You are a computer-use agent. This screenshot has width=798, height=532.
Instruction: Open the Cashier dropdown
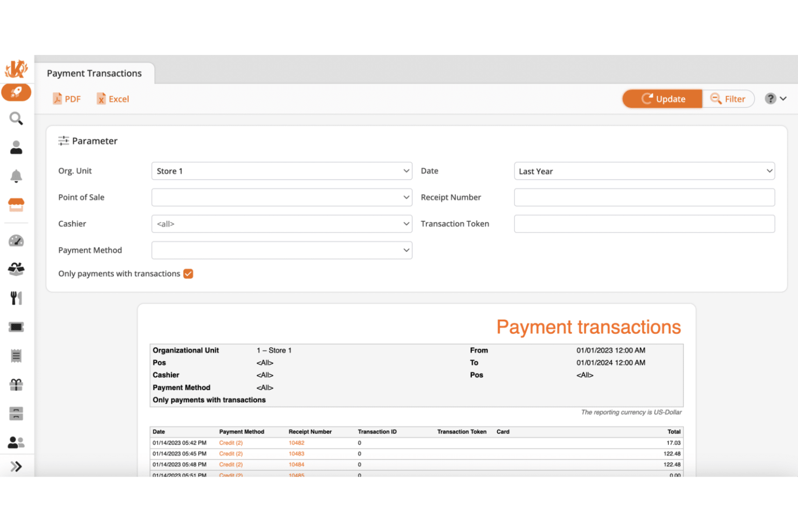[x=281, y=224]
